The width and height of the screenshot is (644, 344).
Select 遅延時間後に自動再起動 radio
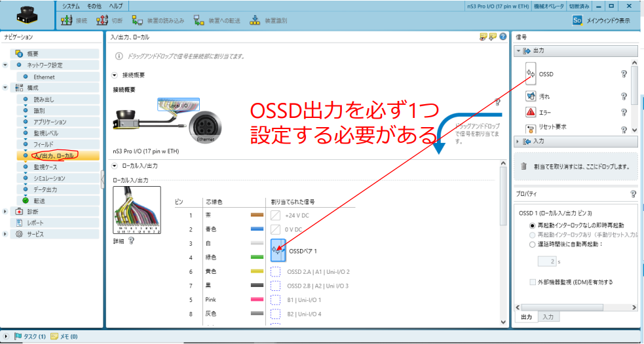[x=533, y=244]
